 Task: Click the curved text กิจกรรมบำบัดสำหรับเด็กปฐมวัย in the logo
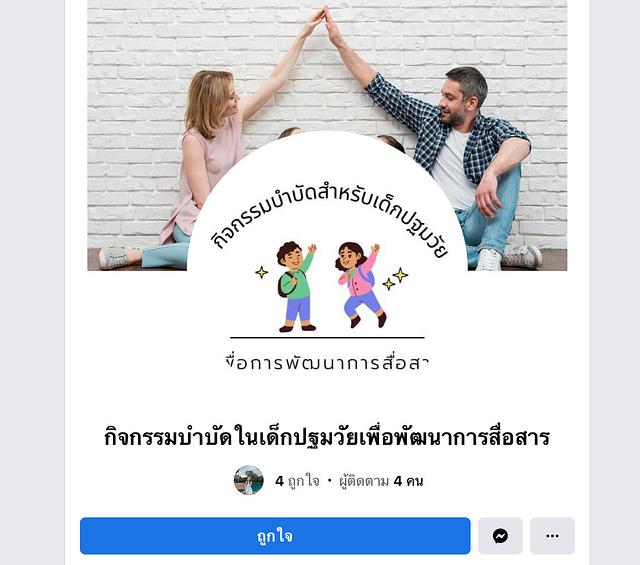coord(329,218)
